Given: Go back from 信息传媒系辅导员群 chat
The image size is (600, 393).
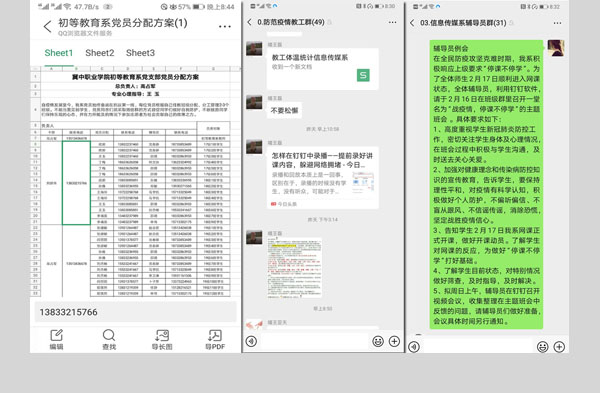Looking at the screenshot, I should point(412,23).
